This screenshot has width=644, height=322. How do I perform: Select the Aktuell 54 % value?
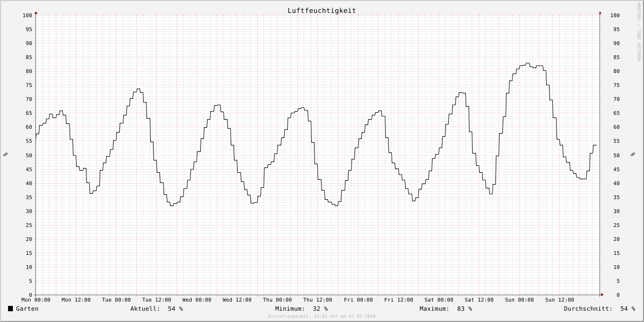pos(157,309)
